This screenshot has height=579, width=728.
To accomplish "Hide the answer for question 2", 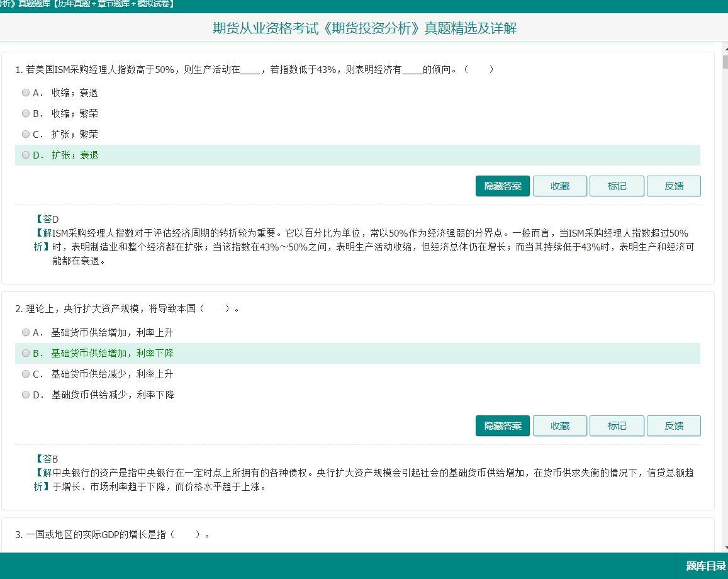I will pyautogui.click(x=502, y=426).
